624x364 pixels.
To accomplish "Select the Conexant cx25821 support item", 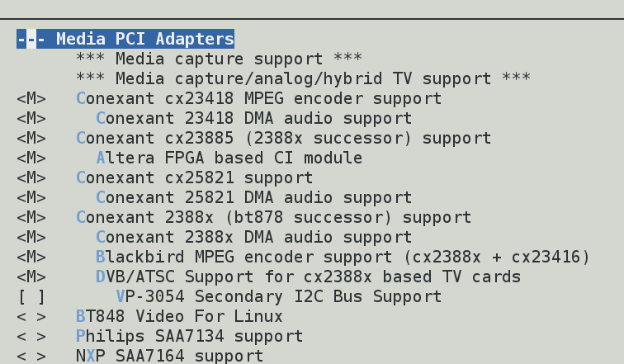I will pos(194,177).
